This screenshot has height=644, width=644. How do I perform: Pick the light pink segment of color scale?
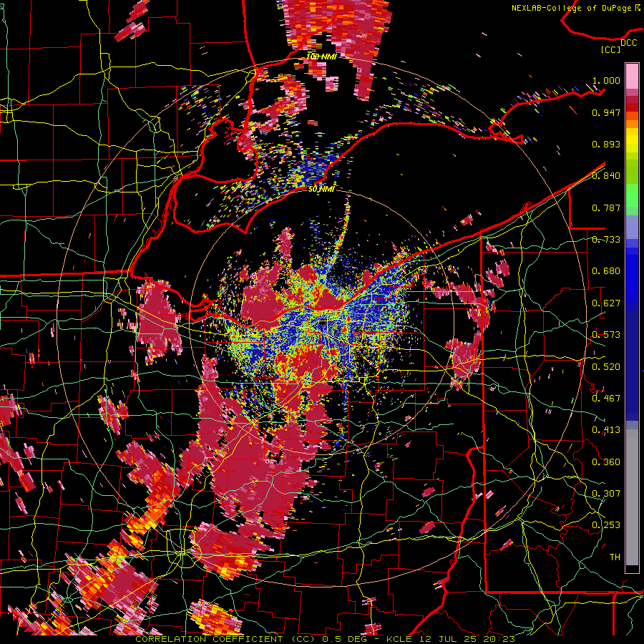632,76
